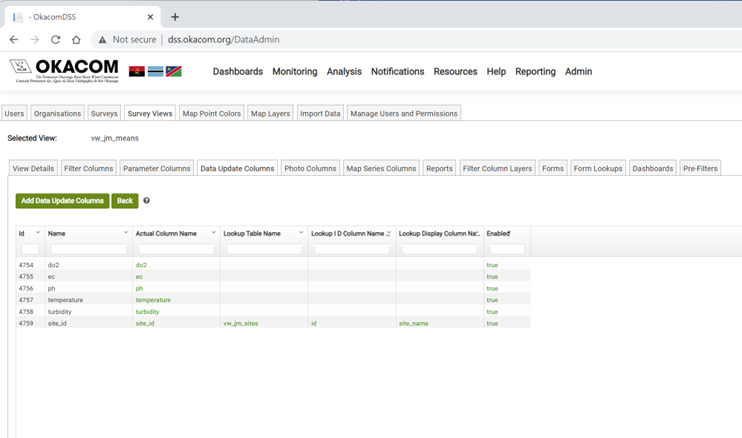Click the Namibia flag icon
This screenshot has height=438, width=742.
coord(174,71)
